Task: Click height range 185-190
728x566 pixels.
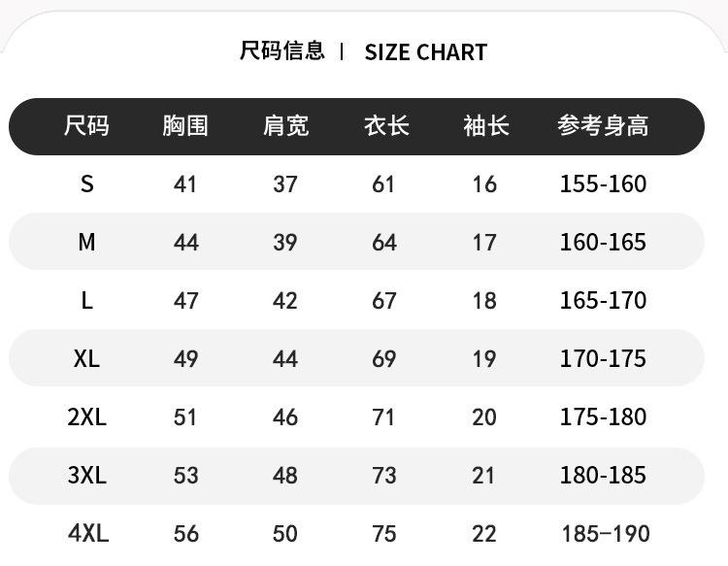Action: [x=606, y=534]
